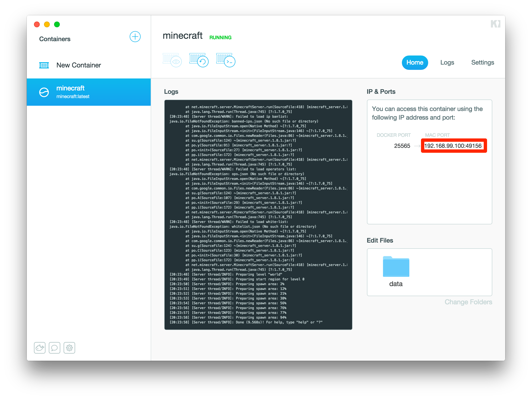
Task: Switch to the Home tab
Action: pos(415,62)
